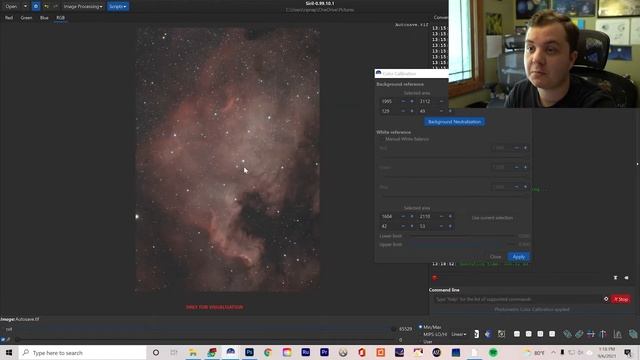
Task: Click the blue highlighted icon beside Open
Action: (36, 7)
